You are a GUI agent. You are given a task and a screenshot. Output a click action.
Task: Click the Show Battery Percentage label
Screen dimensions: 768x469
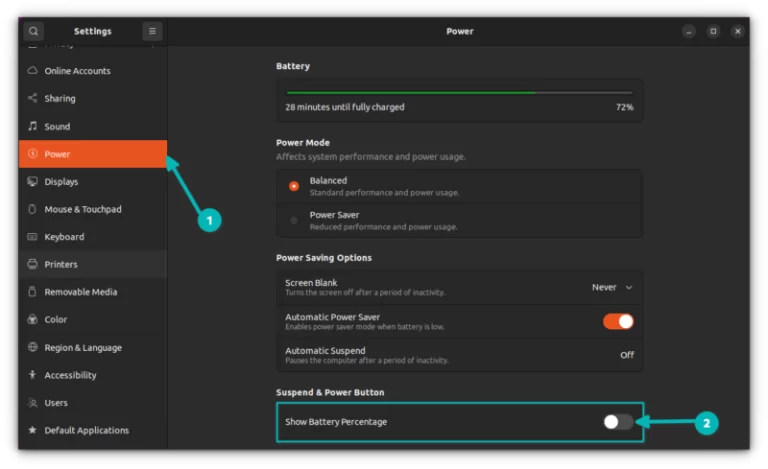point(336,422)
